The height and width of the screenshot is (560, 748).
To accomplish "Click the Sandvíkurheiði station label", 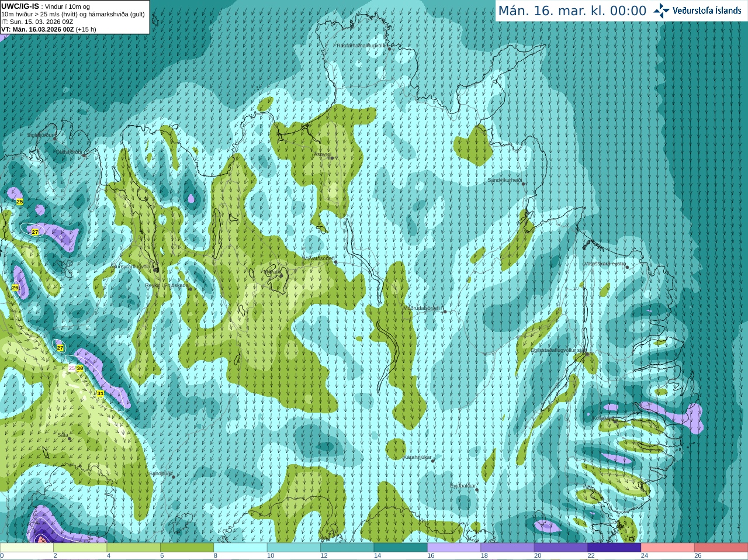I will click(x=505, y=180).
